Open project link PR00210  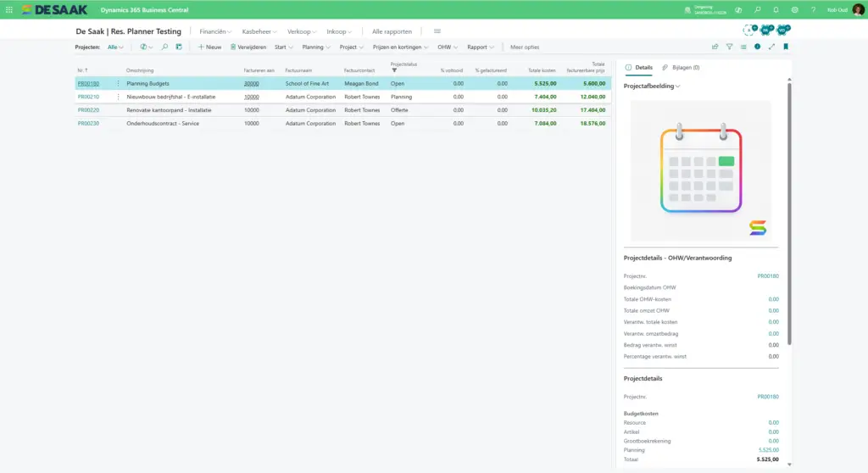(88, 97)
